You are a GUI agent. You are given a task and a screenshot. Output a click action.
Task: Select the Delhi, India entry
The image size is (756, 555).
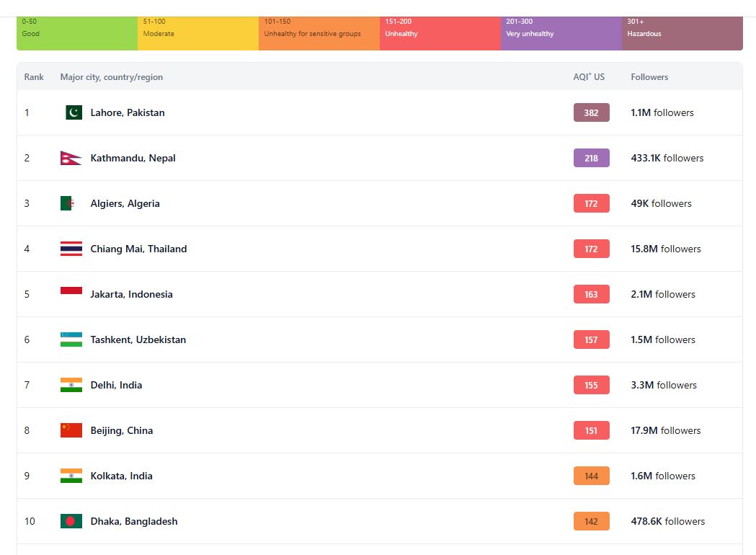coord(116,385)
